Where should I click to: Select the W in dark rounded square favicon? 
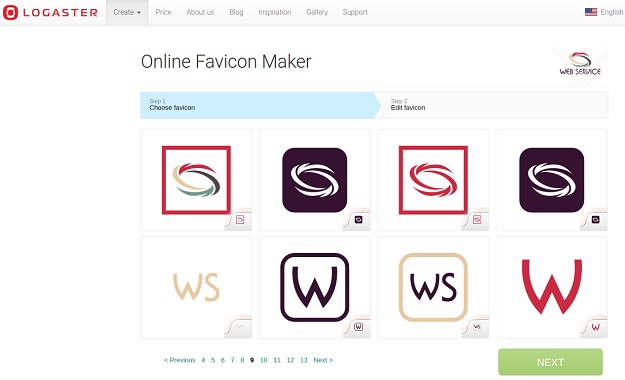[x=314, y=287]
